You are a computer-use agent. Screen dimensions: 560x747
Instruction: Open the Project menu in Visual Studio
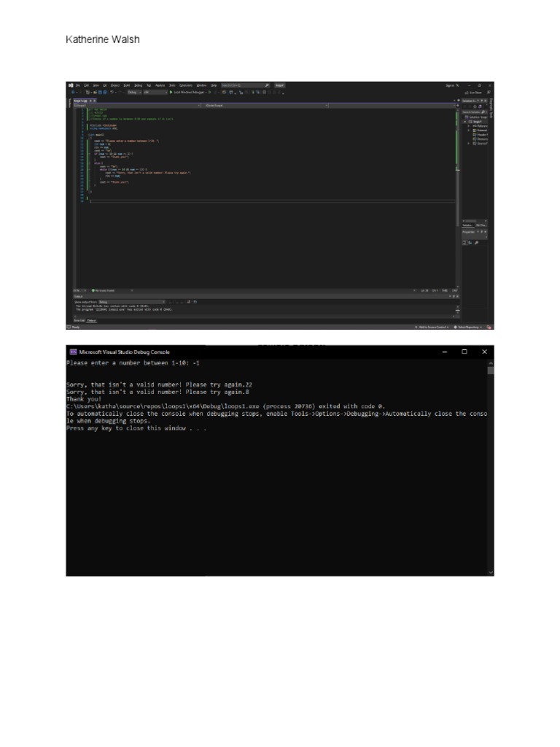click(114, 85)
